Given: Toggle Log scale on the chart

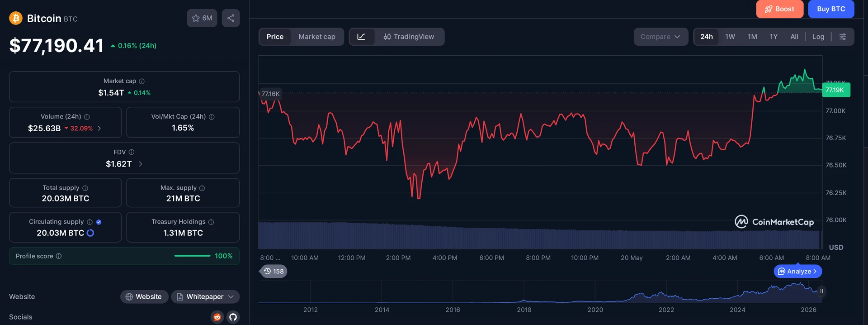Looking at the screenshot, I should click(818, 37).
